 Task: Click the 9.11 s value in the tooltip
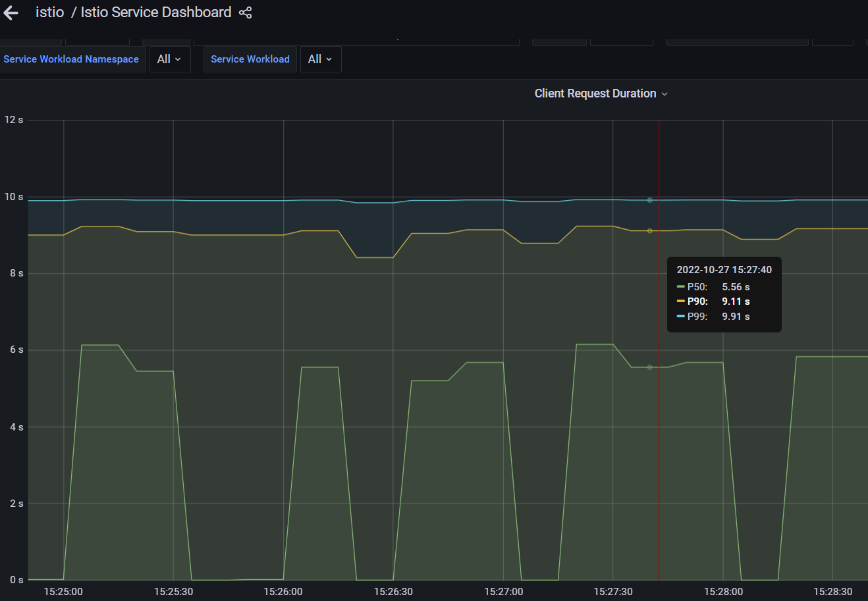(736, 301)
